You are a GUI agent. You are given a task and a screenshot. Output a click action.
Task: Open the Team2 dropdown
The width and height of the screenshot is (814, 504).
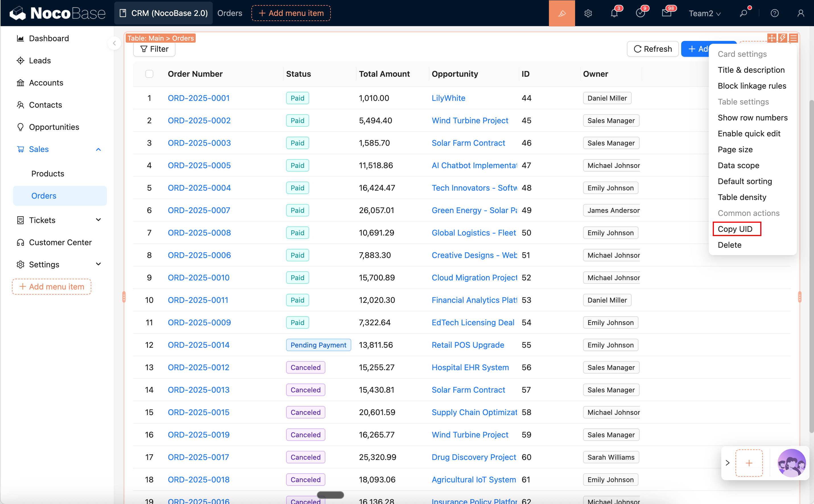(704, 13)
